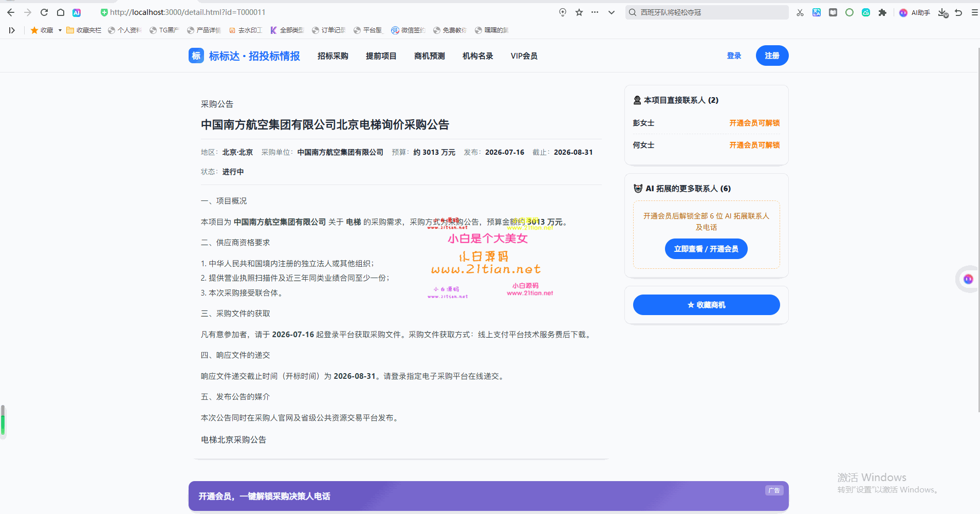Open the TG黑产 bookmark
The width and height of the screenshot is (980, 514).
click(164, 30)
